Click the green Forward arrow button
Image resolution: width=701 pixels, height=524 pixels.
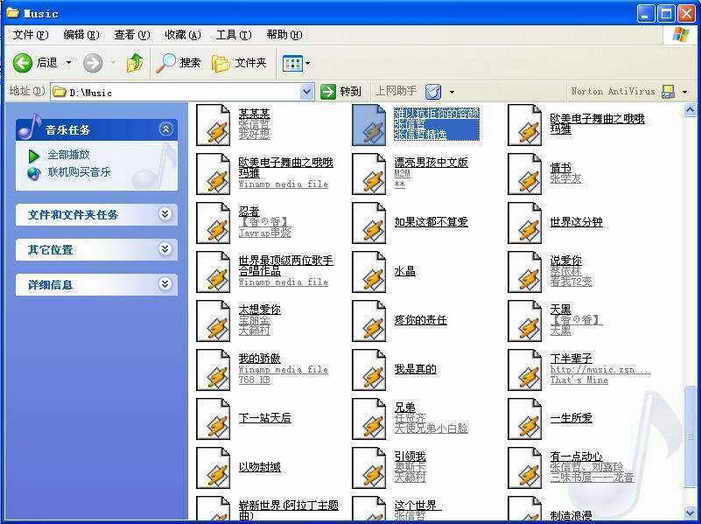pos(93,63)
